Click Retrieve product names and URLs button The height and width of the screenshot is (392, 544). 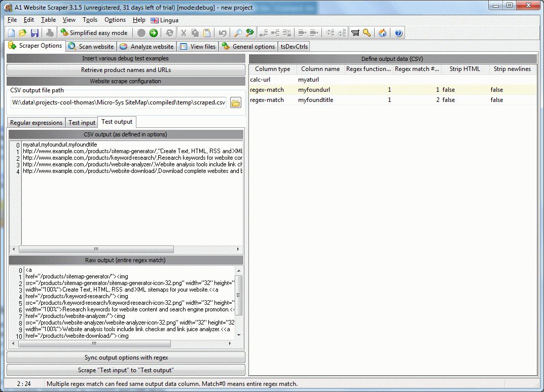point(126,69)
